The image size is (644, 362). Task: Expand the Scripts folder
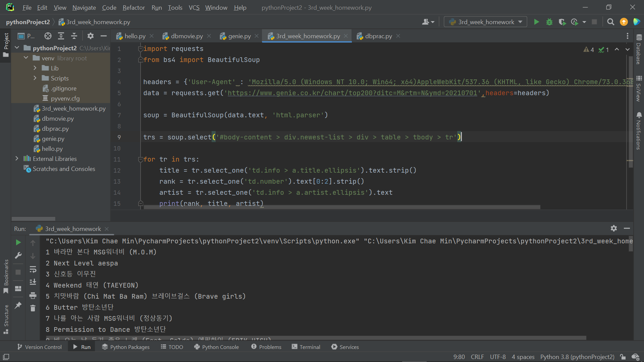pos(35,78)
